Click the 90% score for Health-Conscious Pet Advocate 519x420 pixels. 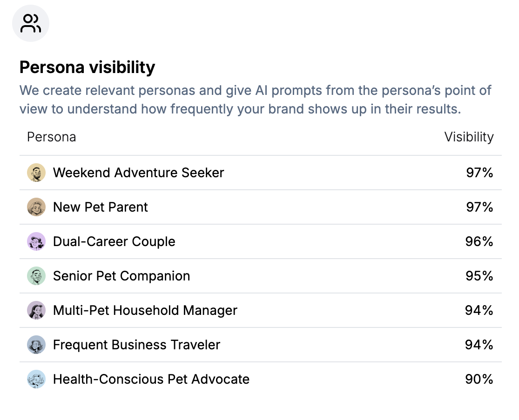coord(479,379)
